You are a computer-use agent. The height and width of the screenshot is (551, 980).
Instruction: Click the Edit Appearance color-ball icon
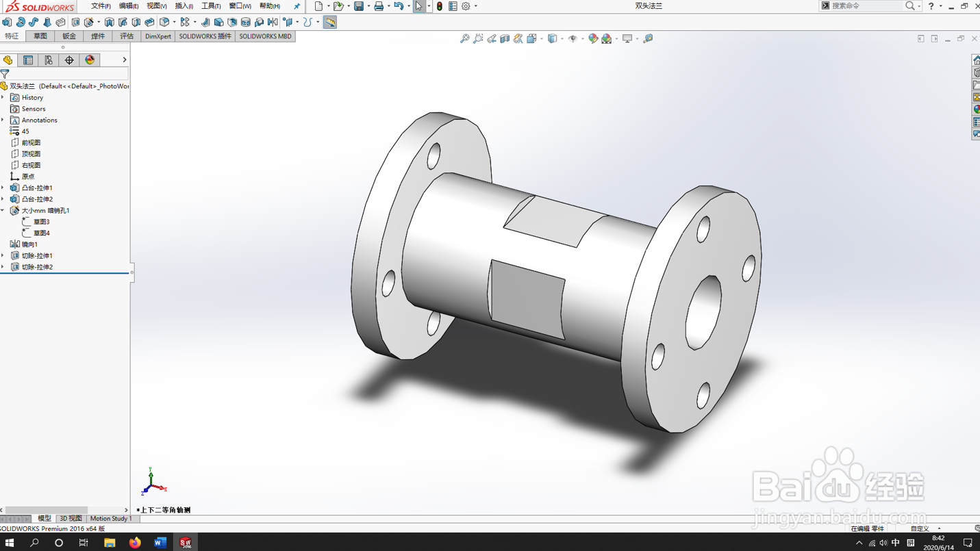[x=593, y=38]
